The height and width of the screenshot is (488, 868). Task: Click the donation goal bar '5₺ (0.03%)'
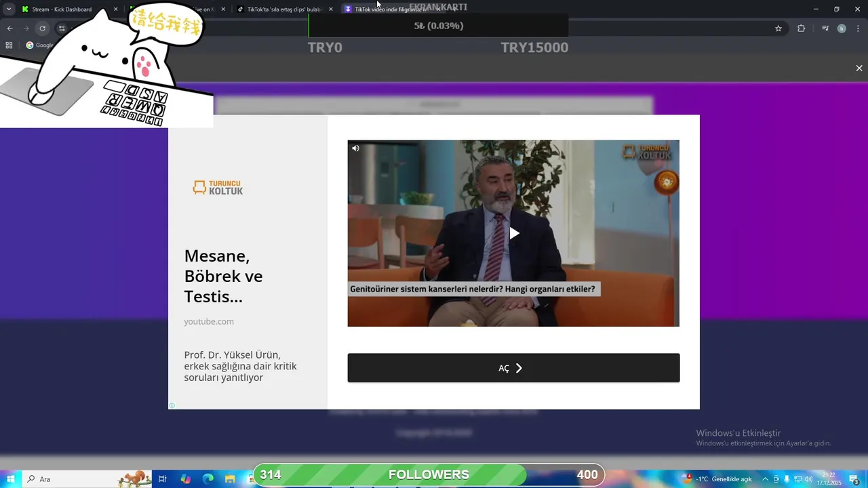point(438,26)
